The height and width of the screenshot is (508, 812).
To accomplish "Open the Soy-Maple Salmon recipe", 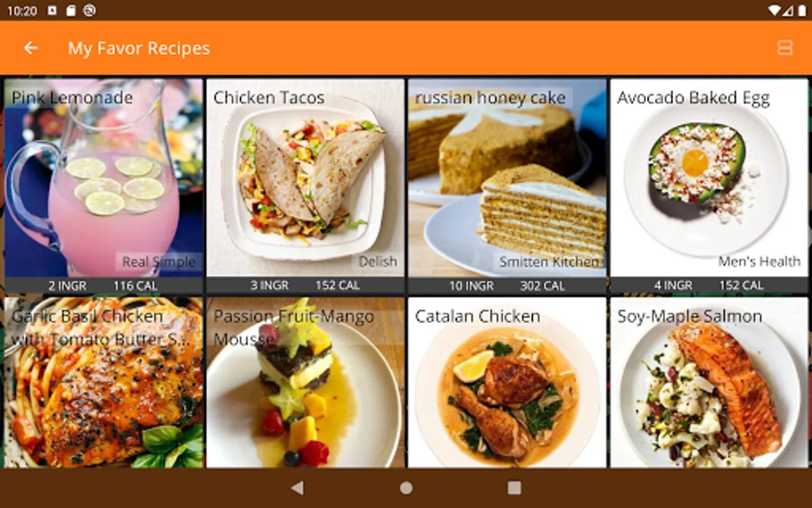I will click(x=709, y=383).
